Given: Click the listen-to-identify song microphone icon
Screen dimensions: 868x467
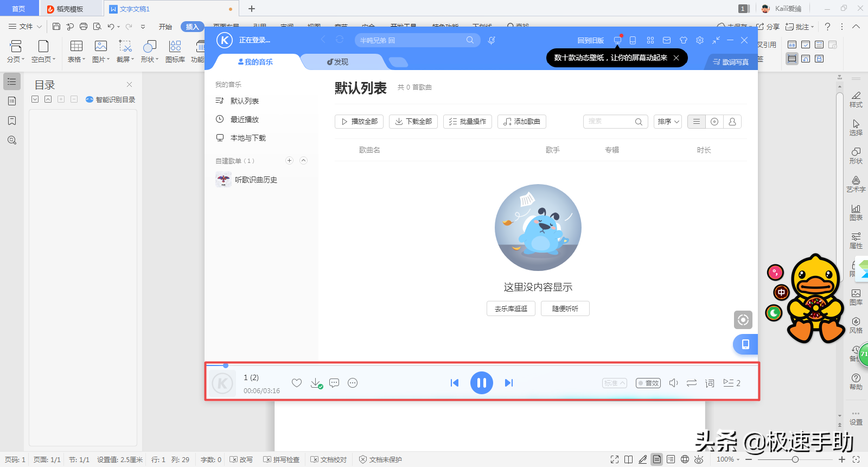Looking at the screenshot, I should pos(492,40).
